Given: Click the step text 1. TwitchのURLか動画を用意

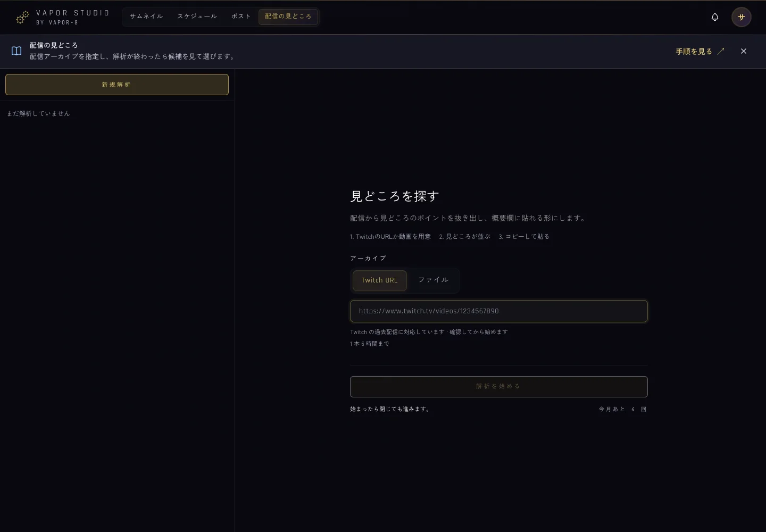Looking at the screenshot, I should (x=390, y=237).
